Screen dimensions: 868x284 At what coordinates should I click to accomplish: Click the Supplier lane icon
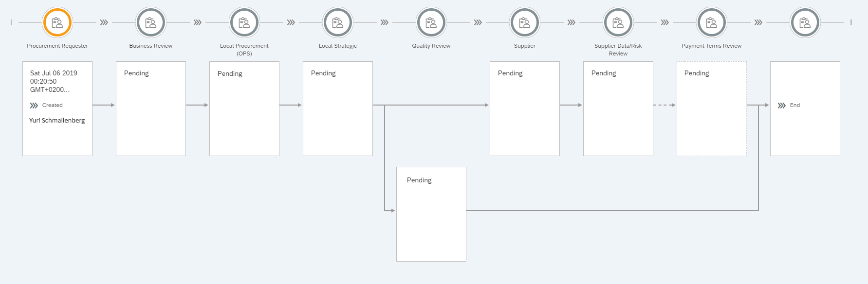(x=525, y=22)
